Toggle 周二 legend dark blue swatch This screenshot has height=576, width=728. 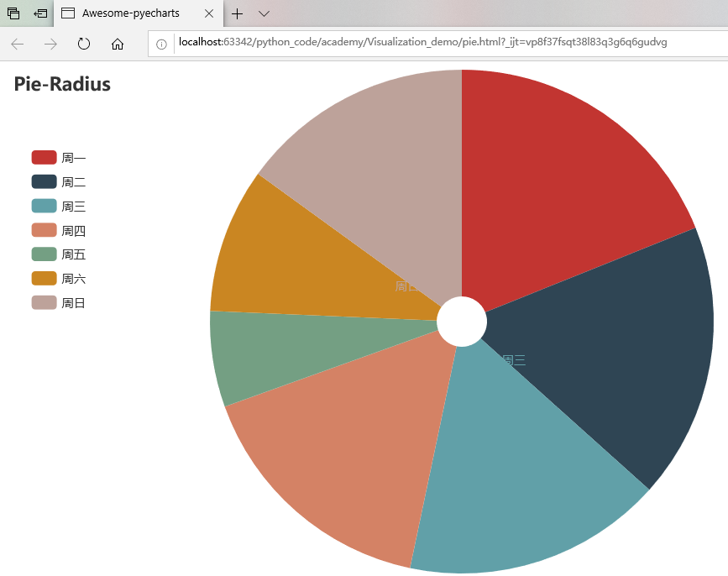[45, 181]
